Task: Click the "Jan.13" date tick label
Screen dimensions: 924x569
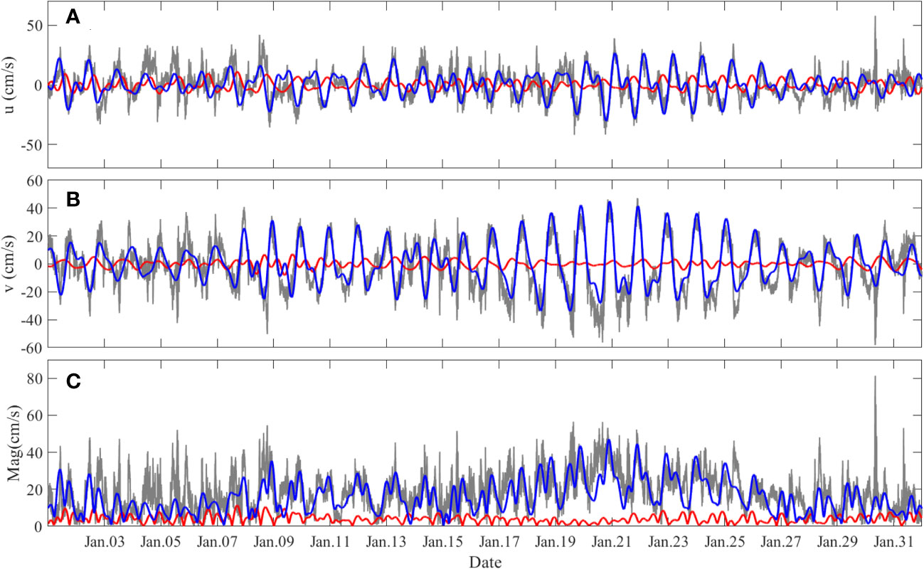Action: click(387, 542)
